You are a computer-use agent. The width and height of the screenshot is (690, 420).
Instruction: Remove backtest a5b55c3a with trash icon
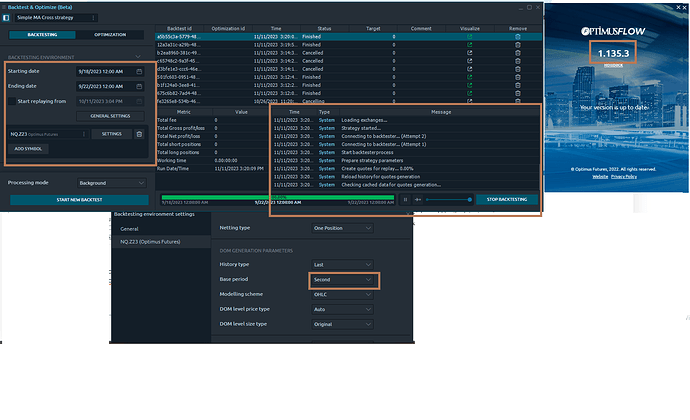pyautogui.click(x=518, y=37)
